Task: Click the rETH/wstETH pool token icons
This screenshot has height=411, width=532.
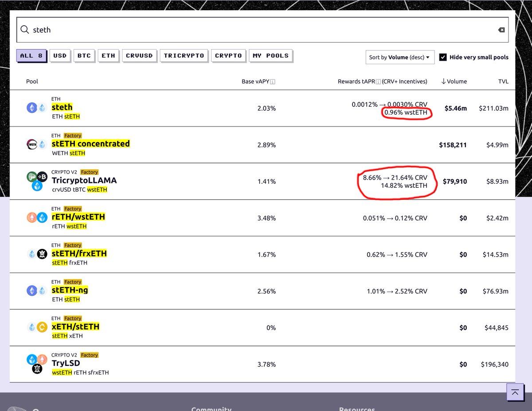Action: [37, 217]
